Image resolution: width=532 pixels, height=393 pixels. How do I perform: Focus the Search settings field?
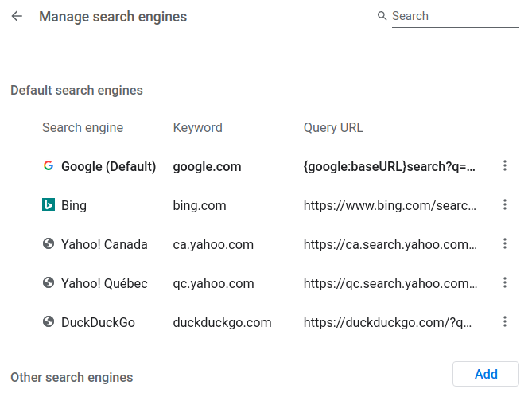click(x=456, y=16)
